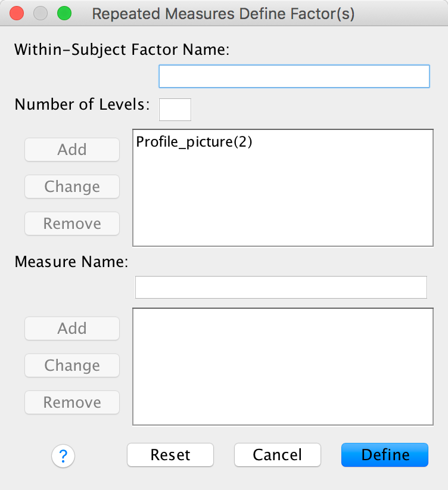Click the Measure Name text field
Image resolution: width=448 pixels, height=490 pixels.
[x=281, y=287]
